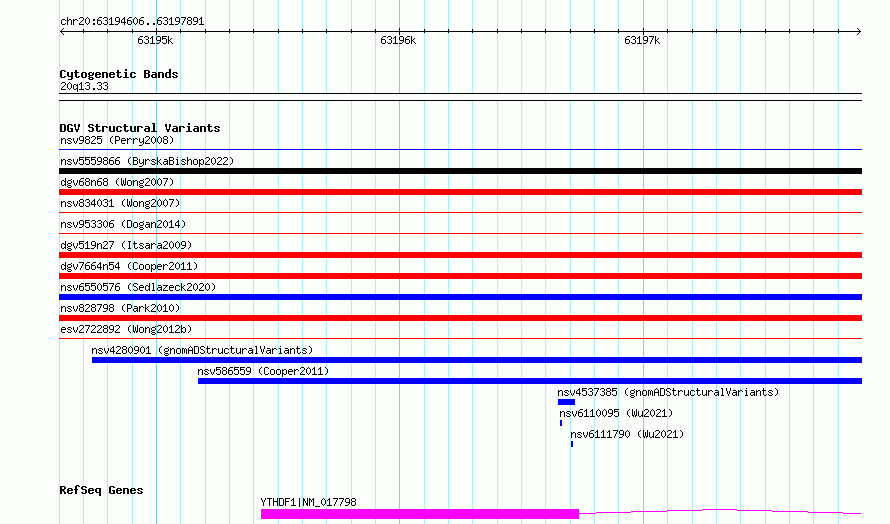This screenshot has height=524, width=890.
Task: Select the blue nsv586559 variant bar
Action: point(530,381)
